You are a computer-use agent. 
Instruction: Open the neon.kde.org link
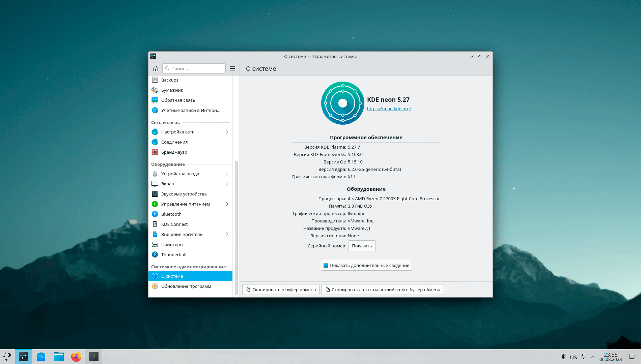[389, 109]
